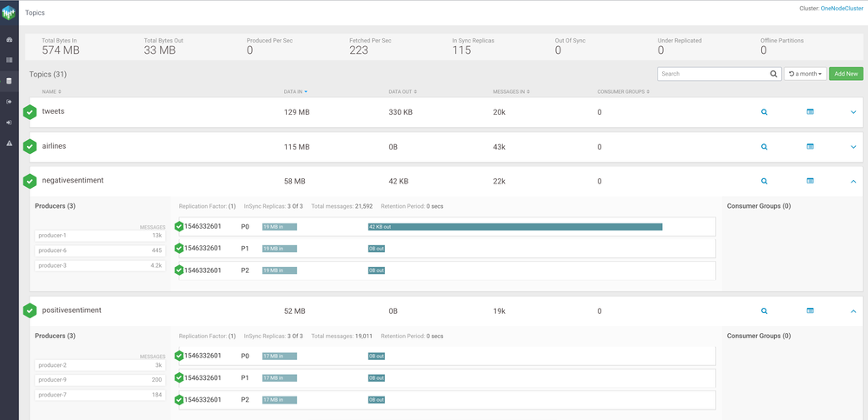This screenshot has width=868, height=420.
Task: Click the green status hexagon beside tweets
Action: click(x=30, y=112)
